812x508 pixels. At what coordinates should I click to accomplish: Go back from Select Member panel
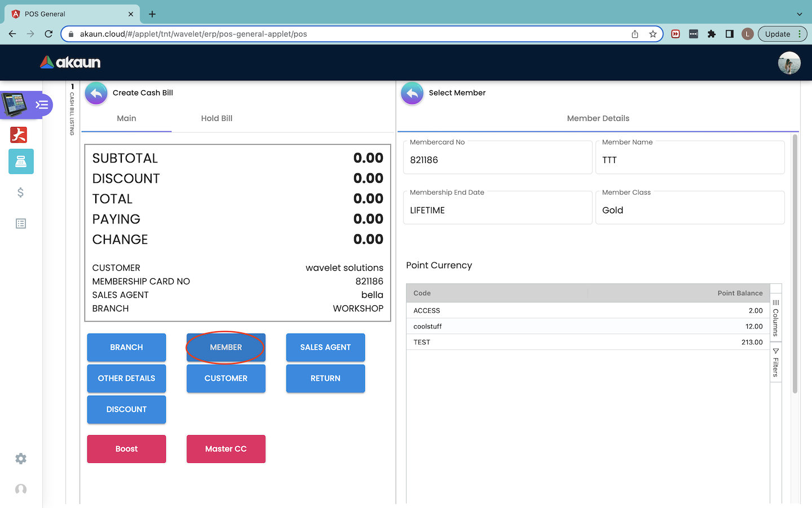412,93
